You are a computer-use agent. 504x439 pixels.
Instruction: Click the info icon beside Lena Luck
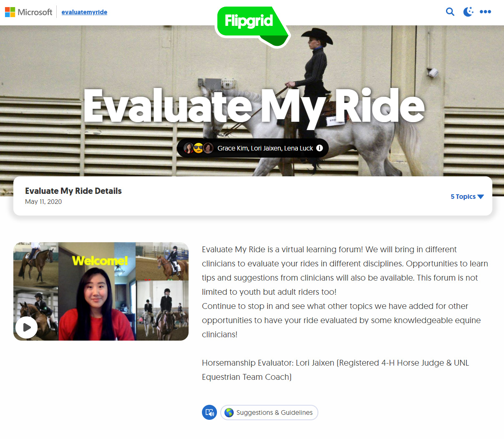click(320, 148)
